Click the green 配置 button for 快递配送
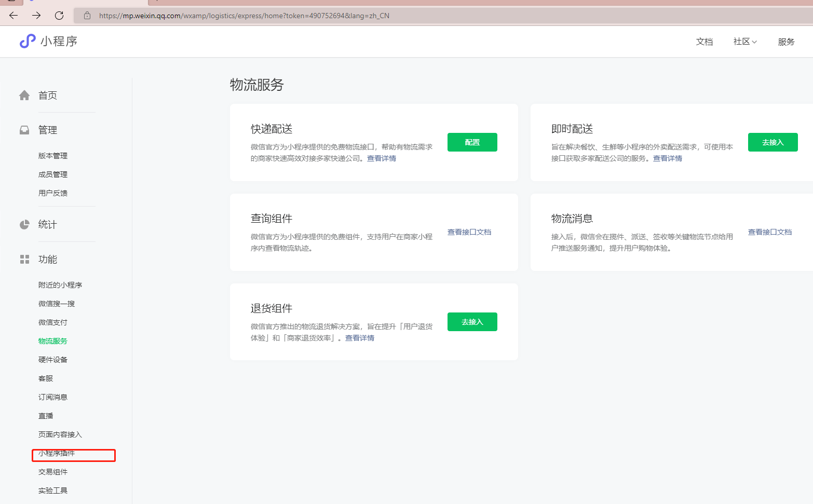 (472, 142)
